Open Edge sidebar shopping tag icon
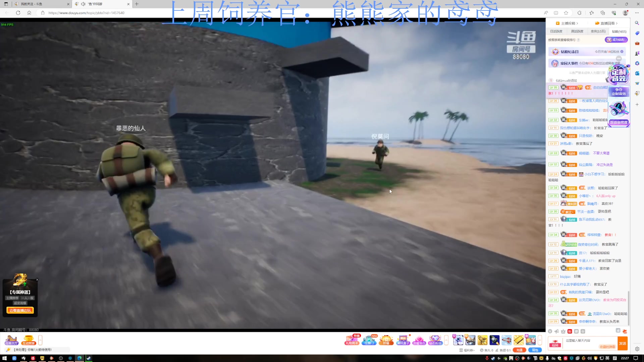The height and width of the screenshot is (362, 644). [637, 33]
